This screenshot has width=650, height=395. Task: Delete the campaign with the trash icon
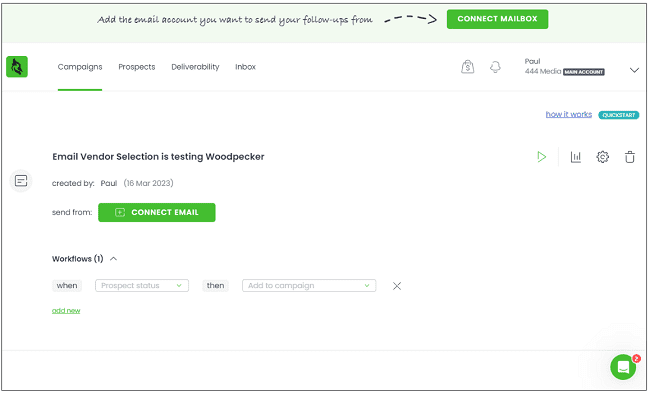[630, 157]
